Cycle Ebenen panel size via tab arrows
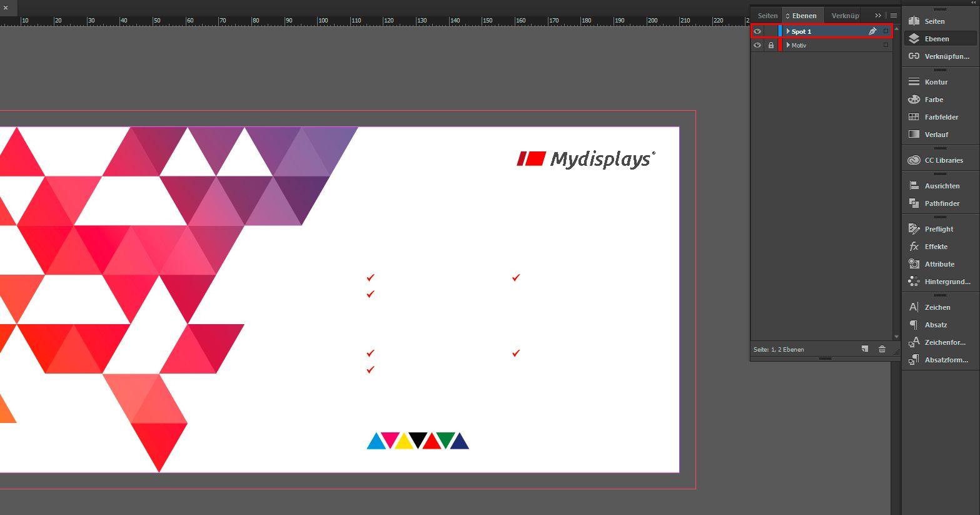 788,16
